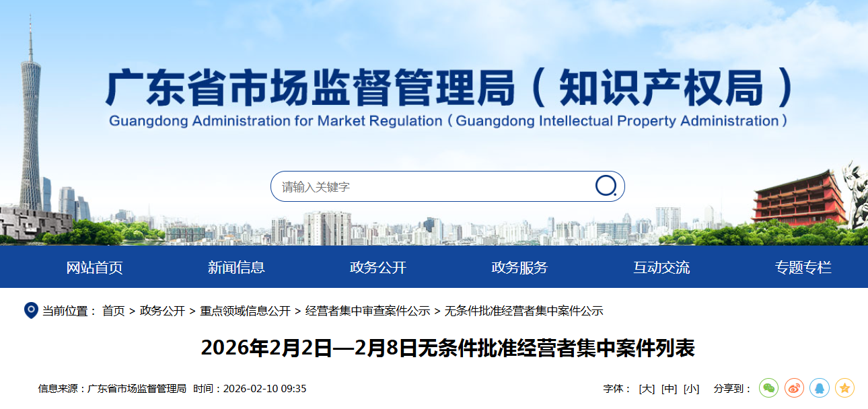Click the 广东省市场监督管理局 site title banner
This screenshot has height=409, width=868.
448,89
